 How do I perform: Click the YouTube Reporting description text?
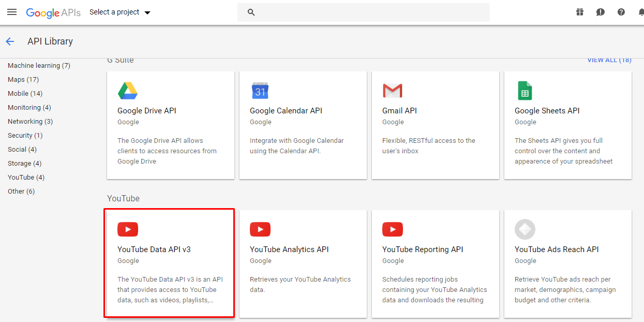click(435, 290)
